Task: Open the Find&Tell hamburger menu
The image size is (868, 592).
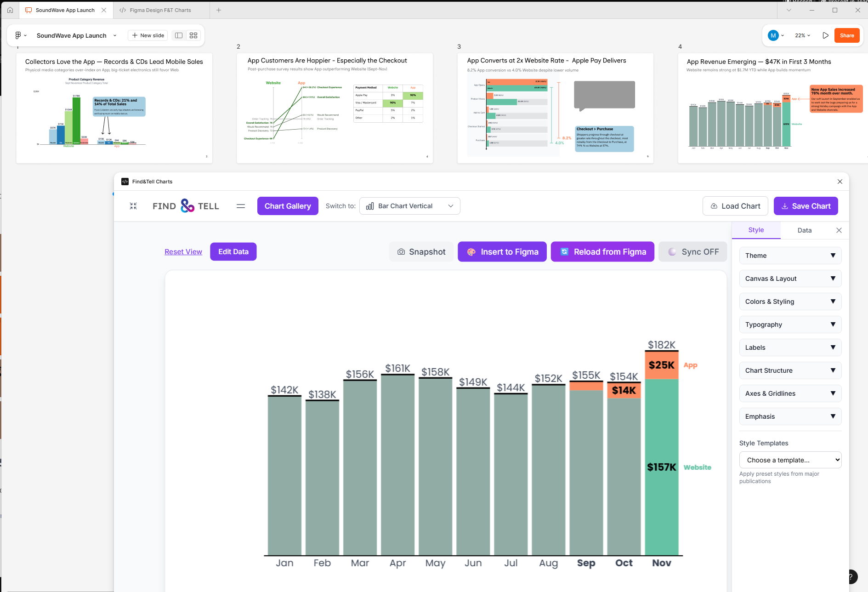Action: tap(240, 206)
